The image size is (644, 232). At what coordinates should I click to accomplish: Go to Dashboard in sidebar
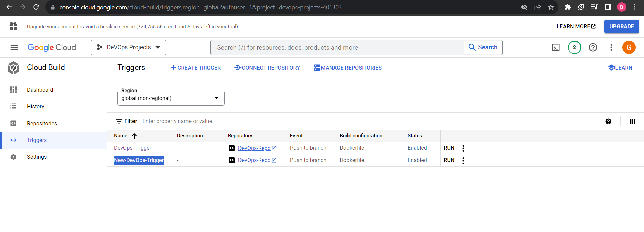tap(40, 90)
